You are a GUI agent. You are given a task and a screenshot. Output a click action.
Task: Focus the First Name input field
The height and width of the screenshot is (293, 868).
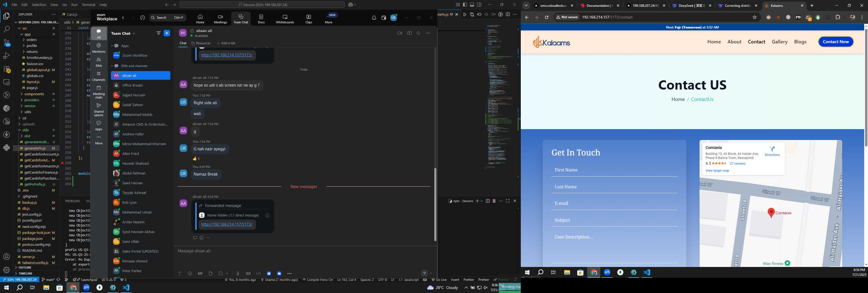pyautogui.click(x=614, y=170)
